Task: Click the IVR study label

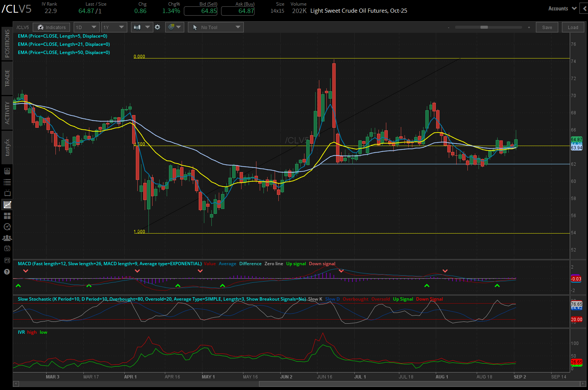Action: pos(21,332)
